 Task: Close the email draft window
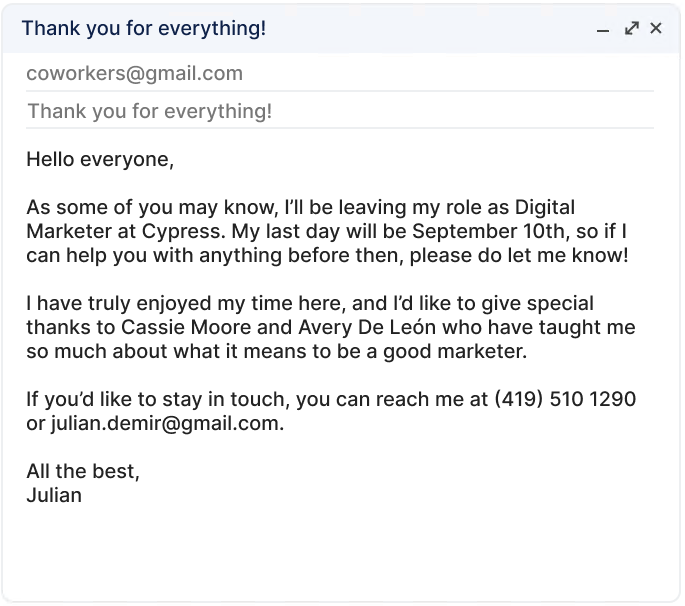click(656, 29)
